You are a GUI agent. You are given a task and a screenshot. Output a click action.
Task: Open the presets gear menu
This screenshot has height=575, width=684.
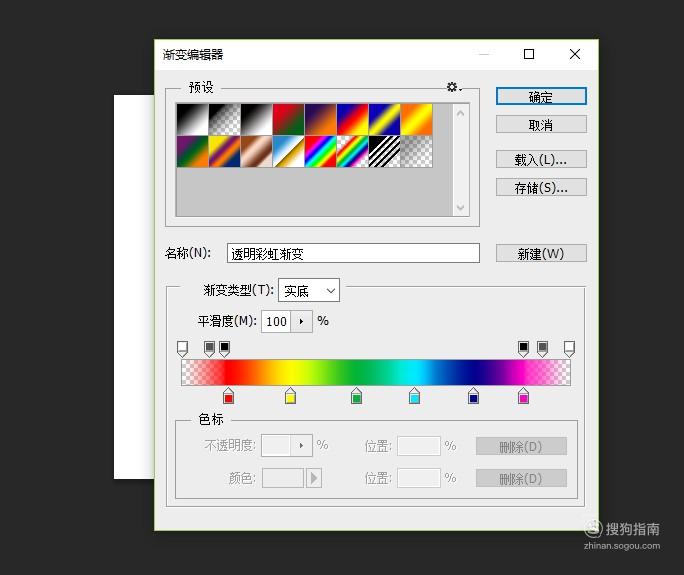tap(453, 87)
